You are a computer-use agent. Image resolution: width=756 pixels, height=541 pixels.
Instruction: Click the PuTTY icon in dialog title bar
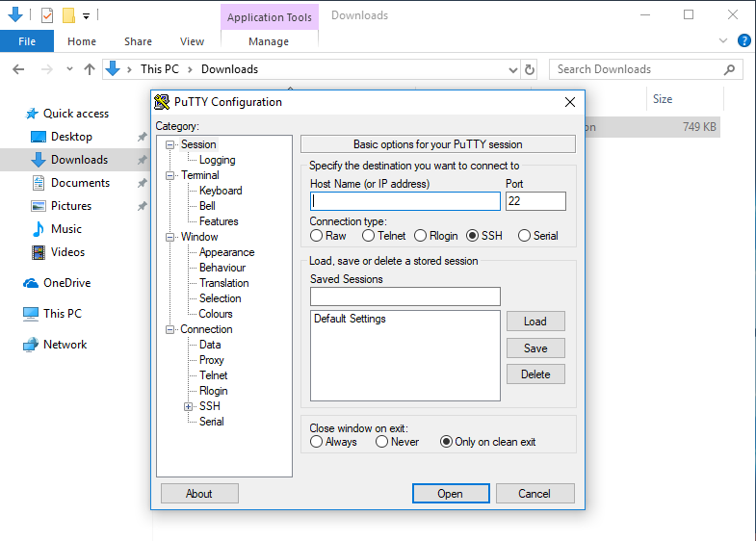point(162,102)
